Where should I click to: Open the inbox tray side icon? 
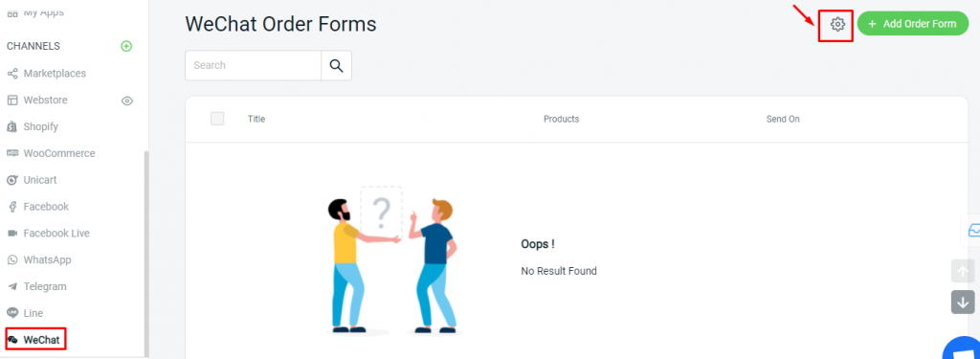tap(971, 230)
